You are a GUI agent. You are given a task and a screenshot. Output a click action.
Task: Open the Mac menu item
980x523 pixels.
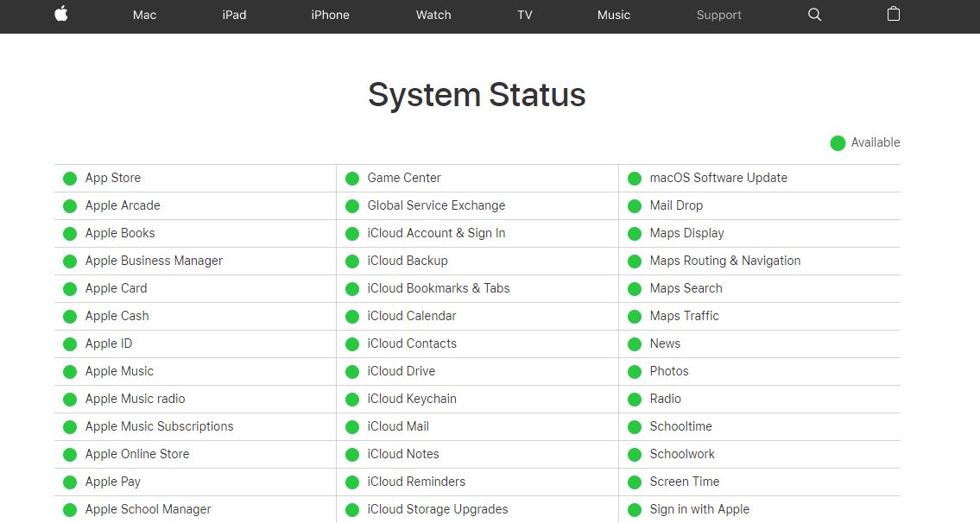click(x=144, y=15)
